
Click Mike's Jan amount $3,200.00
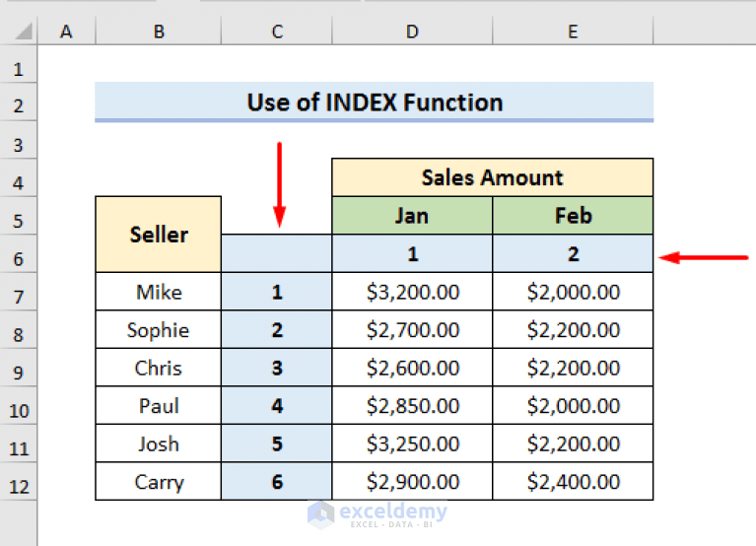(x=412, y=292)
